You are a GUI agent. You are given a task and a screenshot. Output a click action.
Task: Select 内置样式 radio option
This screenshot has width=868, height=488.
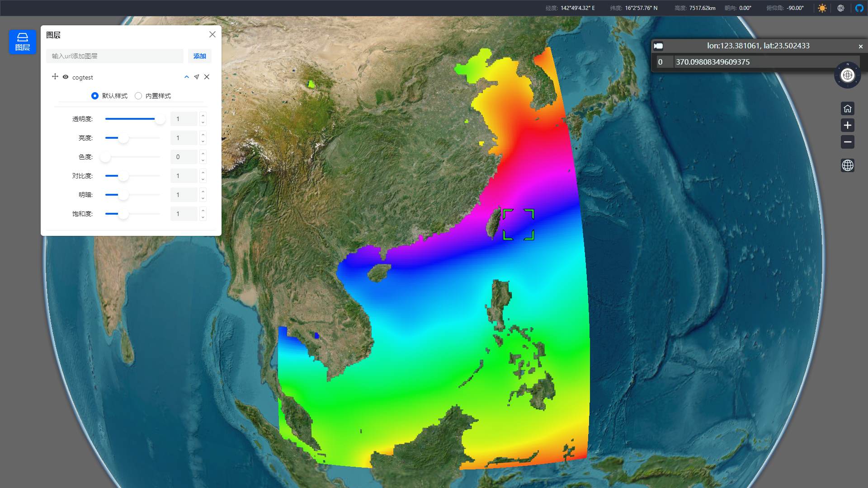(x=138, y=96)
